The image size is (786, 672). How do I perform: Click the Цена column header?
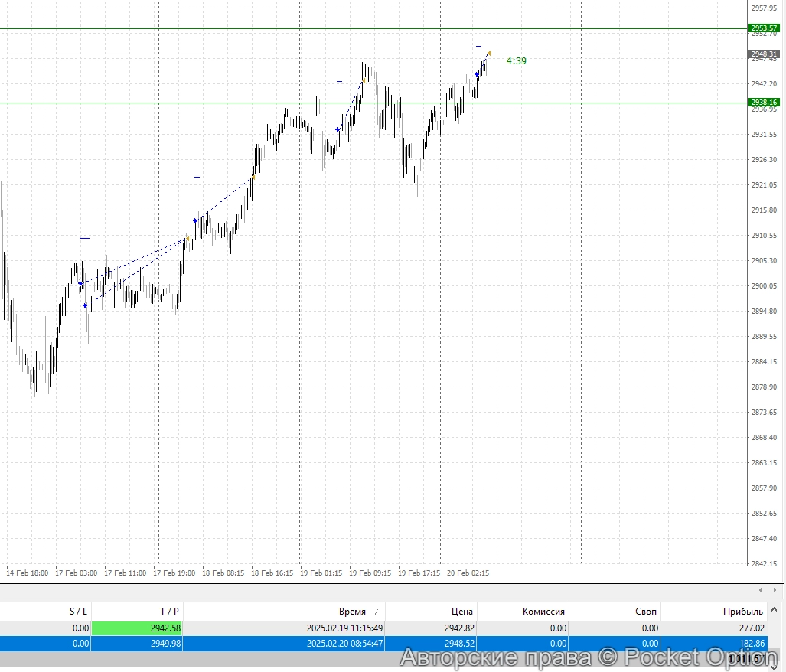(x=461, y=611)
